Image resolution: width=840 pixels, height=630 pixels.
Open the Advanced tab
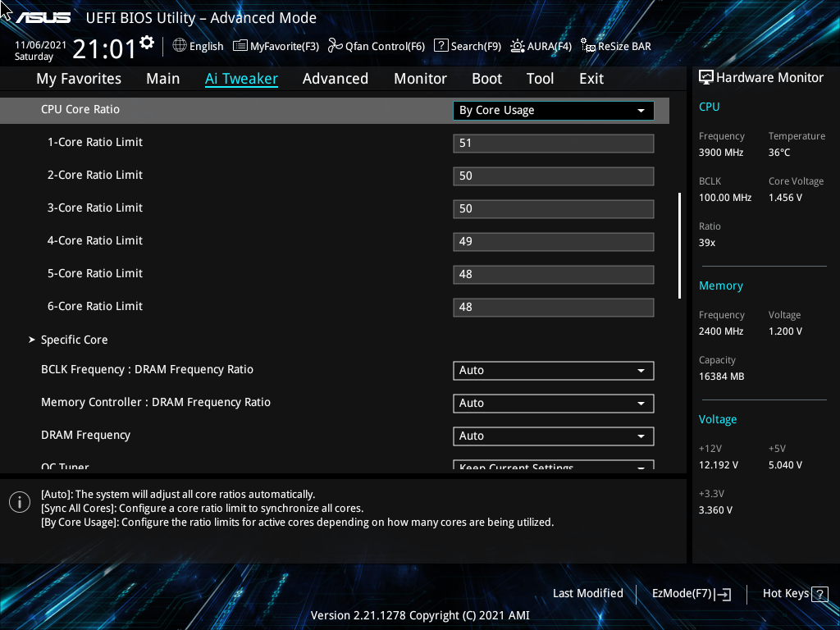(336, 79)
